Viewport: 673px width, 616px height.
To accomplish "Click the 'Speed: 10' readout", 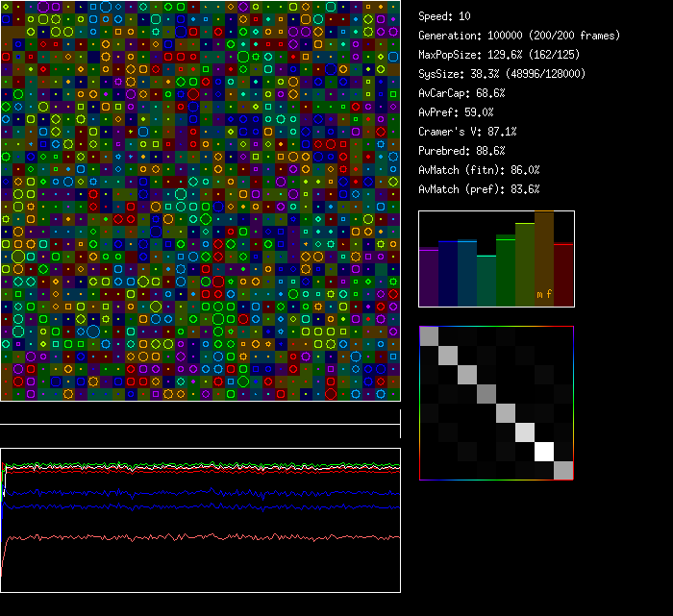I will (445, 16).
